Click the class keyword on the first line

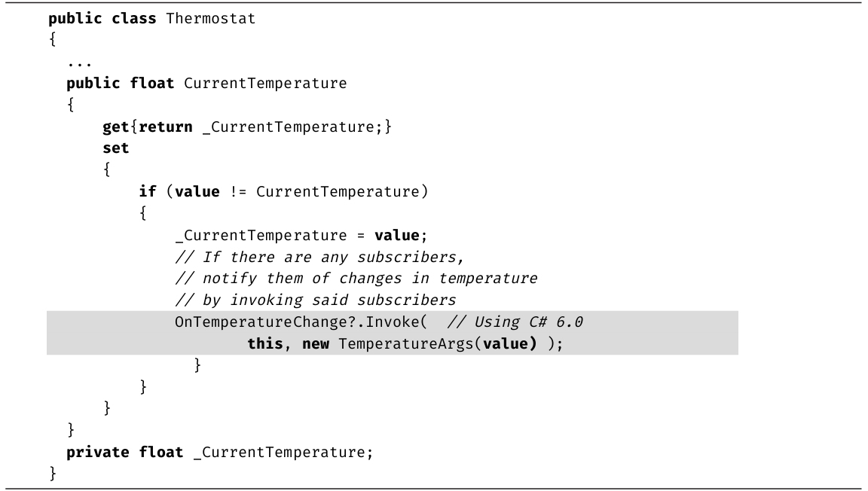(x=134, y=18)
